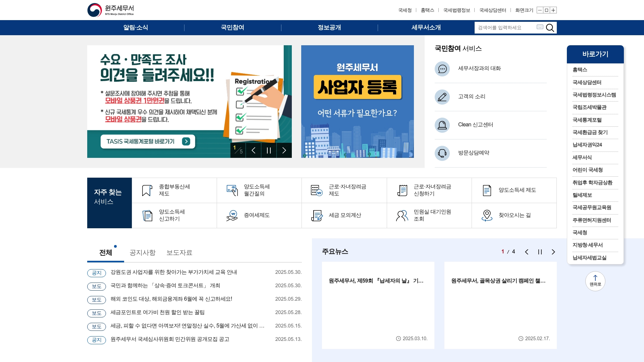Open 납세자권익24 in sidebar

pyautogui.click(x=595, y=145)
